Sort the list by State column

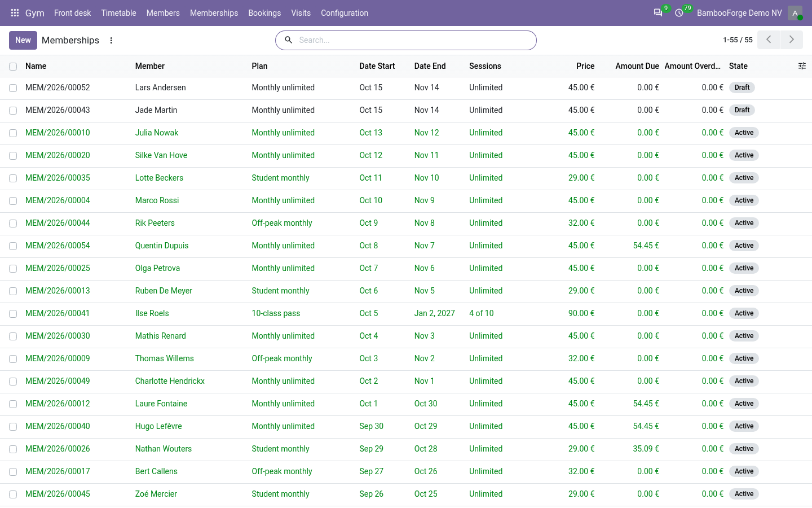pos(738,66)
